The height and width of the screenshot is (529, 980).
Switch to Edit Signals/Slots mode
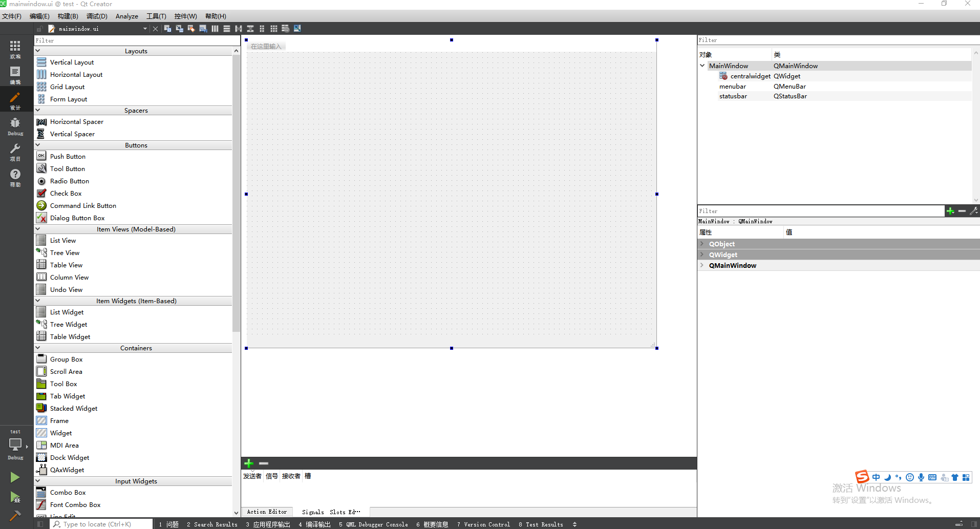point(179,28)
